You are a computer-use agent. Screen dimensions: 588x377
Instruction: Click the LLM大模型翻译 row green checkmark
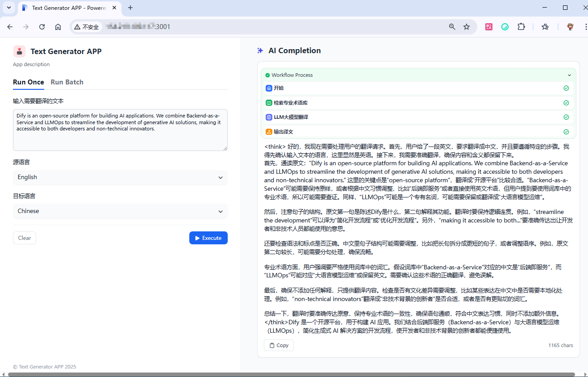pyautogui.click(x=566, y=117)
